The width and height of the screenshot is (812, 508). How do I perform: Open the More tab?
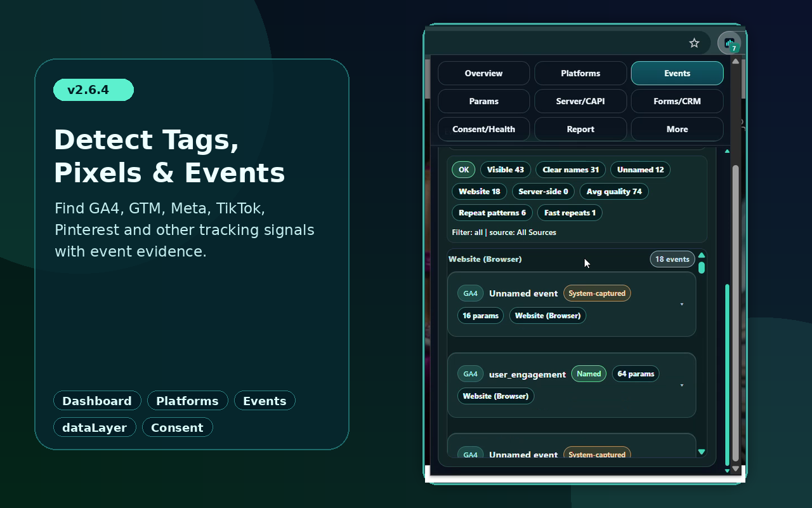click(x=677, y=129)
